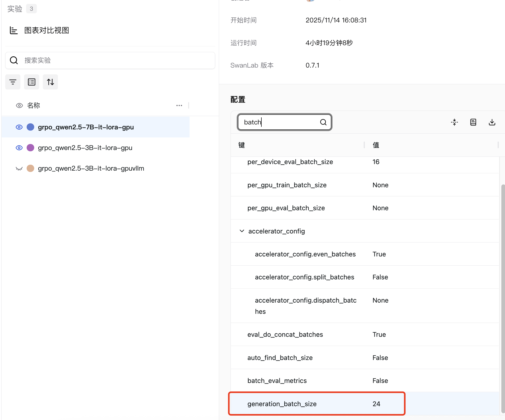Toggle all experiments visibility in header
505x420 pixels.
pos(19,105)
